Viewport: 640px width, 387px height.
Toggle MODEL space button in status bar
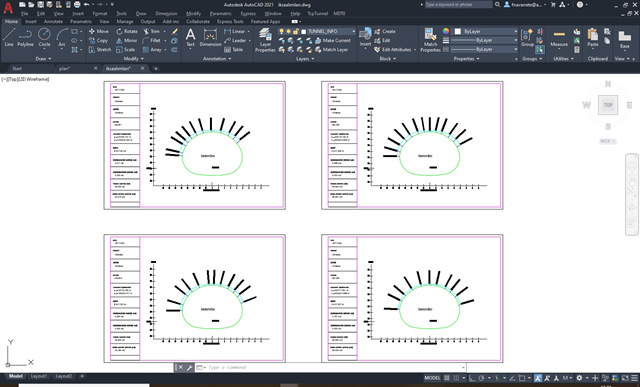point(432,378)
